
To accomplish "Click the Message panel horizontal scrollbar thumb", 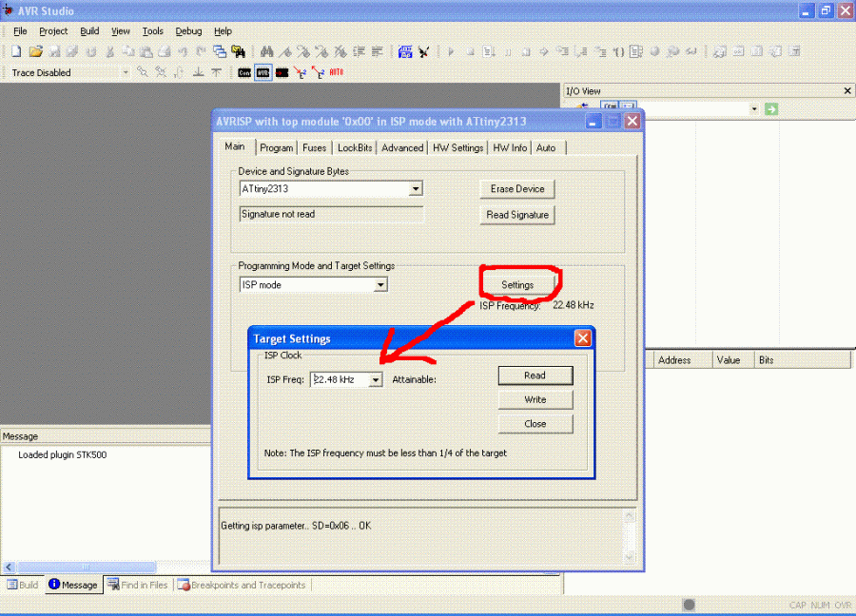I will click(86, 567).
